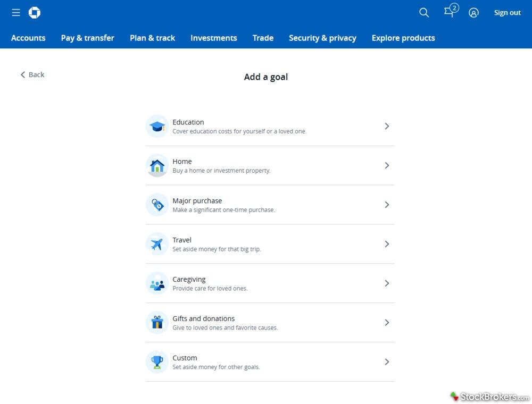
Task: Open the Security & privacy menu
Action: point(322,38)
